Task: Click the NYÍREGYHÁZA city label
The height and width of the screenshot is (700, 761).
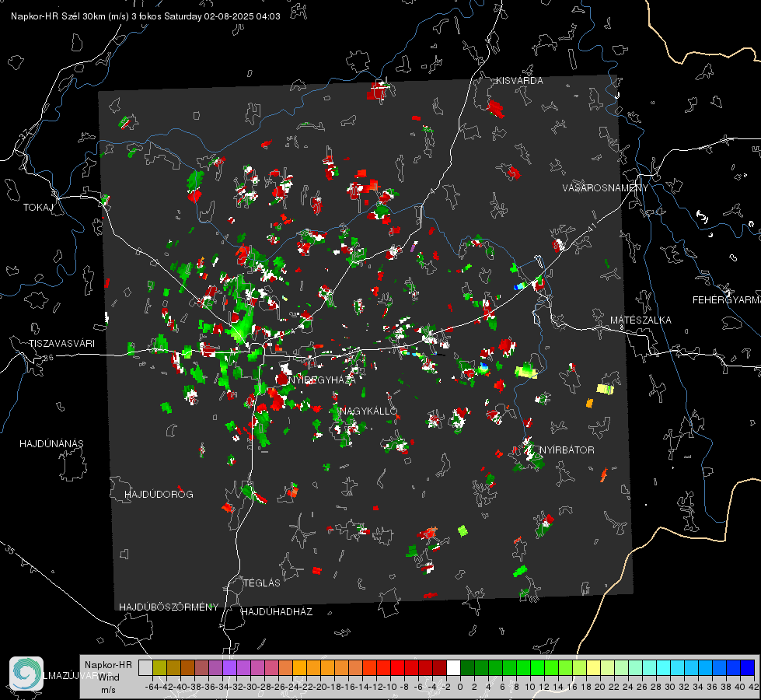Action: [322, 380]
